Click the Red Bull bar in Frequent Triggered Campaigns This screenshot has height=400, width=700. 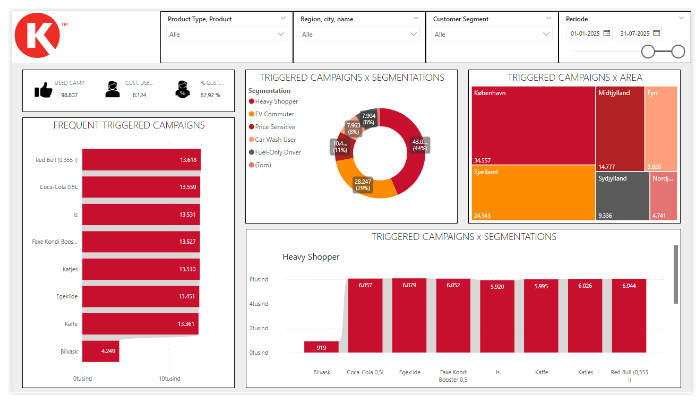pyautogui.click(x=141, y=159)
